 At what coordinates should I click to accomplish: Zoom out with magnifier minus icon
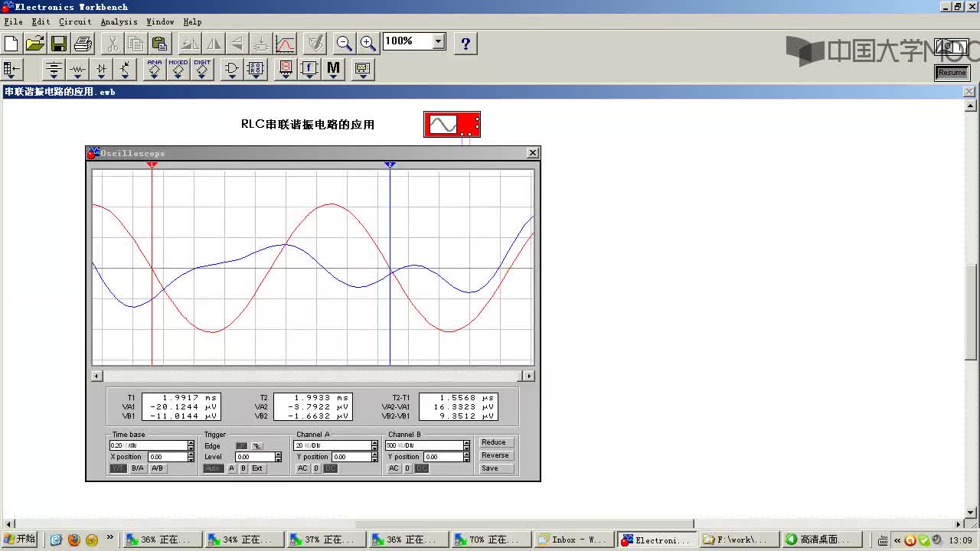coord(344,43)
